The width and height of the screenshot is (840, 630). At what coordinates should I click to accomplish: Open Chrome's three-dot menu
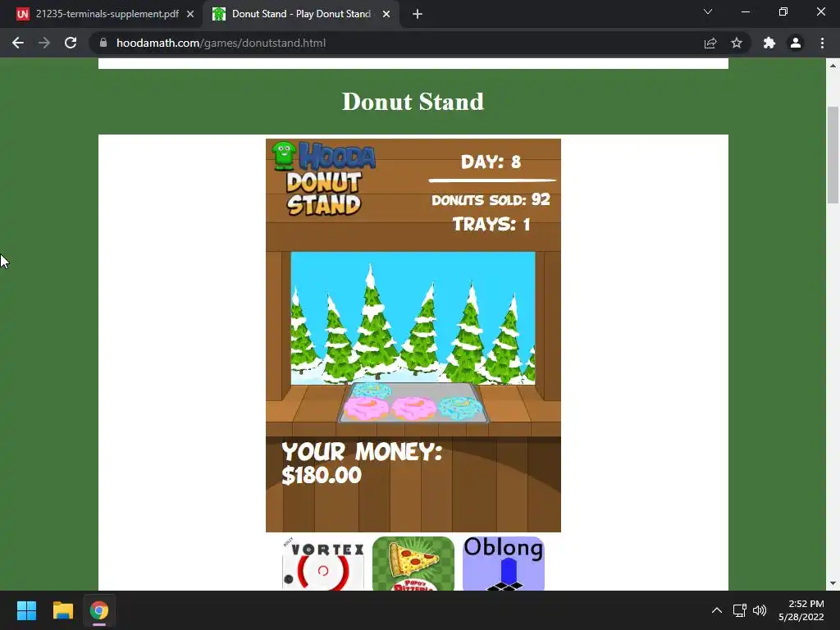(x=822, y=43)
